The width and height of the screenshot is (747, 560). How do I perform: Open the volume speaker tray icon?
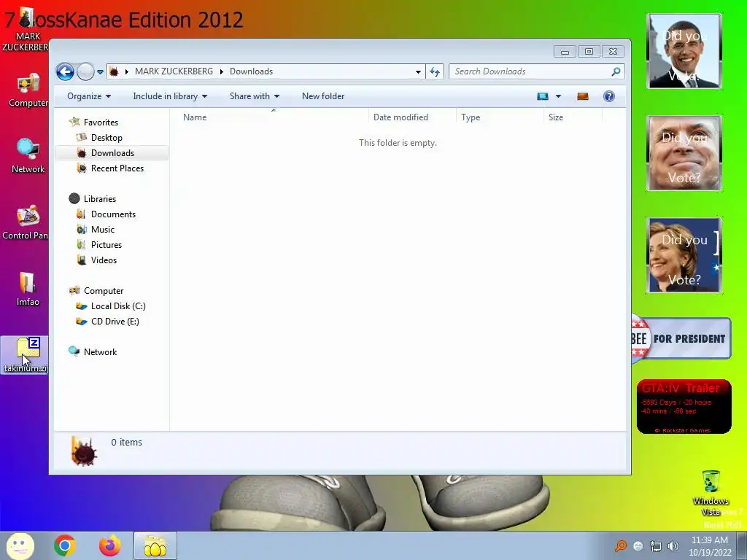673,546
